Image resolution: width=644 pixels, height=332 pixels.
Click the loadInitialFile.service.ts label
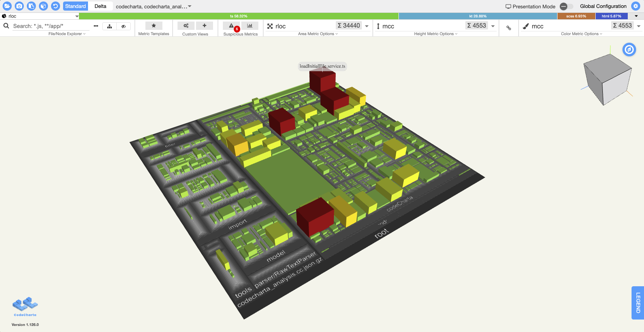tap(323, 66)
